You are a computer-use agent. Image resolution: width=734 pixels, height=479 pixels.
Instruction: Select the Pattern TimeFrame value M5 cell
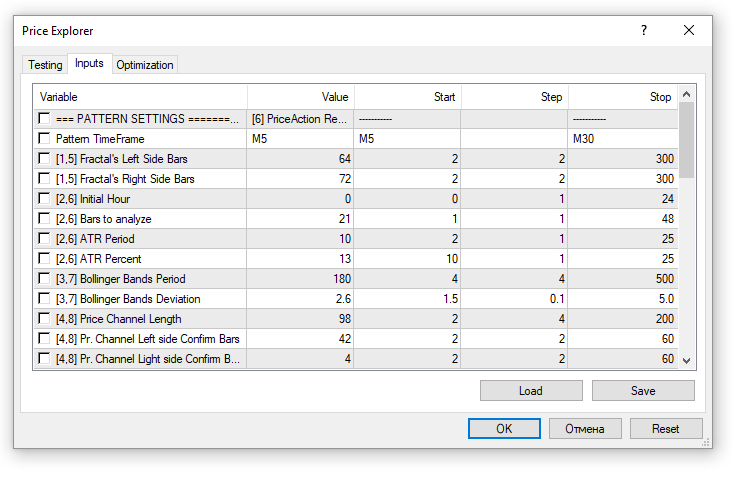pos(300,139)
